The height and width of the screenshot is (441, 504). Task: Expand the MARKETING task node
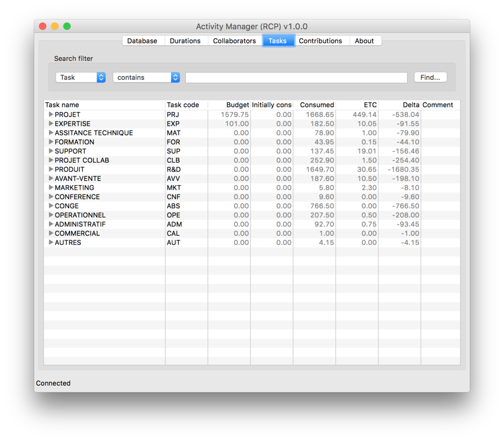pos(51,187)
